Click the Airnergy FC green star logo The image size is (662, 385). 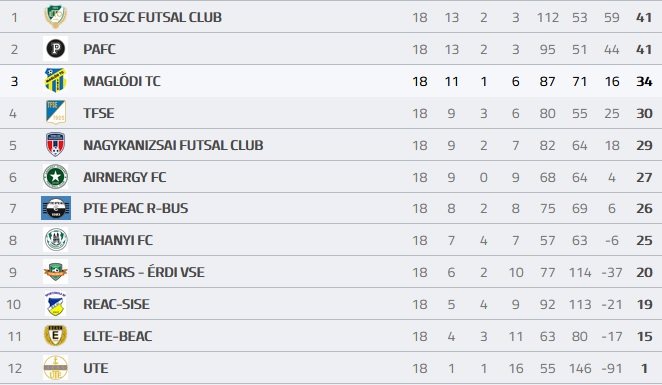(55, 176)
